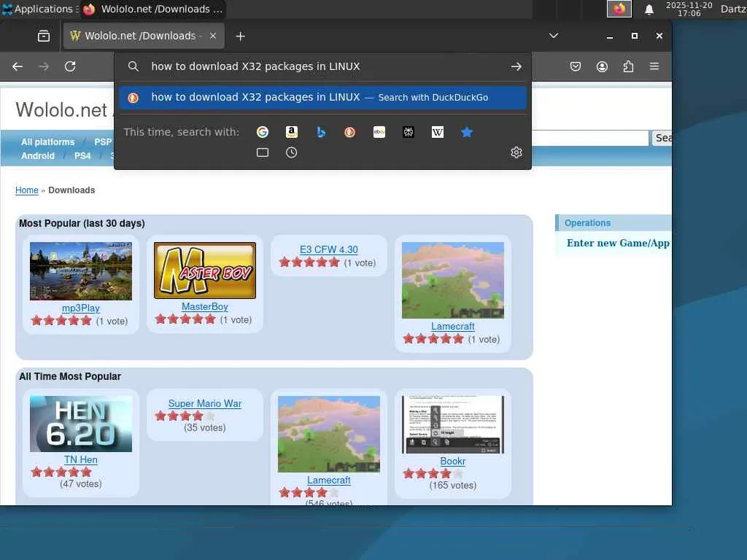Open the Firefox hamburger menu

tap(654, 66)
